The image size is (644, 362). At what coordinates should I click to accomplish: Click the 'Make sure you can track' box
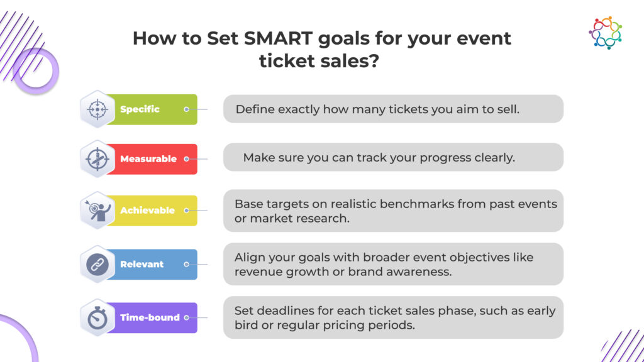pos(394,157)
